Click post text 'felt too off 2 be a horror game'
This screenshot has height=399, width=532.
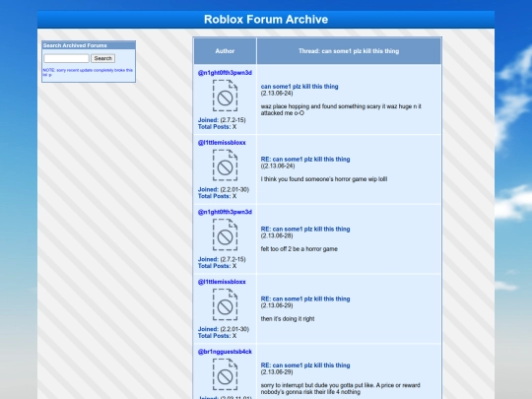299,249
